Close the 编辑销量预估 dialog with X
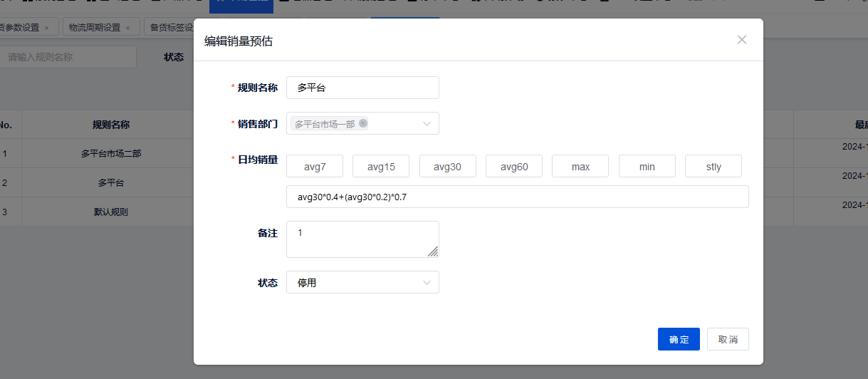The width and height of the screenshot is (868, 379). (742, 40)
